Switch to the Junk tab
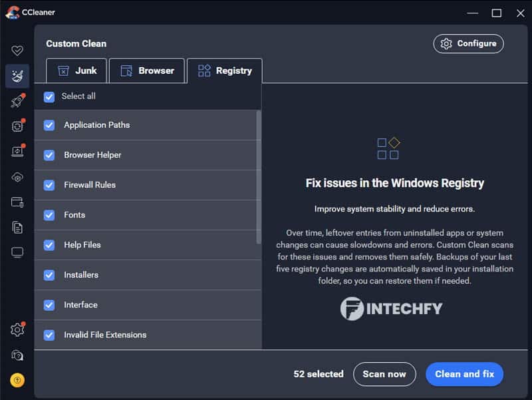This screenshot has height=400, width=532. 76,71
